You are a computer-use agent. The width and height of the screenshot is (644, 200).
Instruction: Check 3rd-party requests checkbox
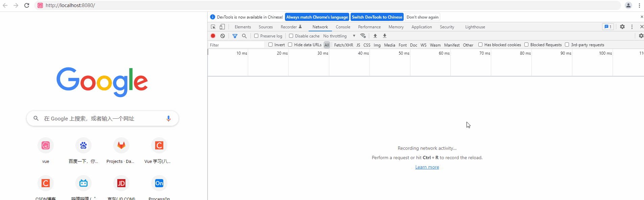coord(567,45)
